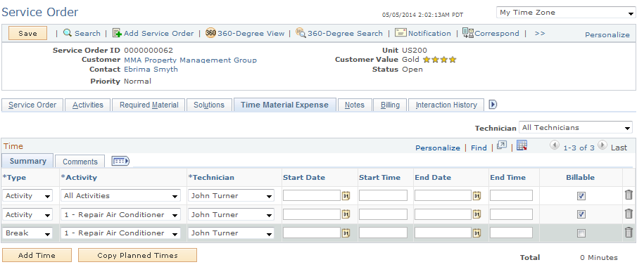The image size is (644, 267).
Task: Open the My Time Zone dropdown
Action: point(566,13)
